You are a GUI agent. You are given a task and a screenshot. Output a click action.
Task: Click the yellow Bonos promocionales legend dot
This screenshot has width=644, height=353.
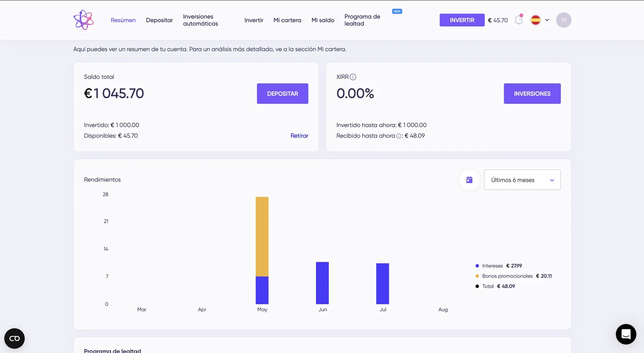pos(477,276)
